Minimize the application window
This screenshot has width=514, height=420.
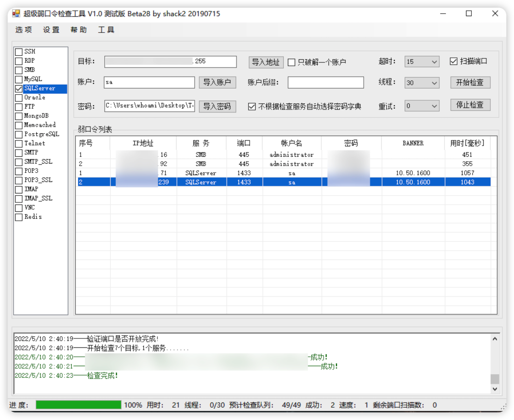[443, 13]
